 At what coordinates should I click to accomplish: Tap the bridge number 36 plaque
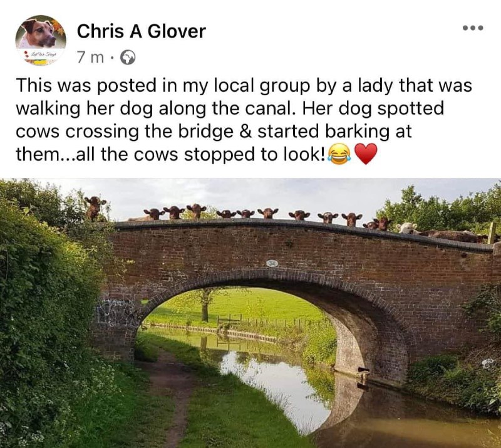[272, 264]
